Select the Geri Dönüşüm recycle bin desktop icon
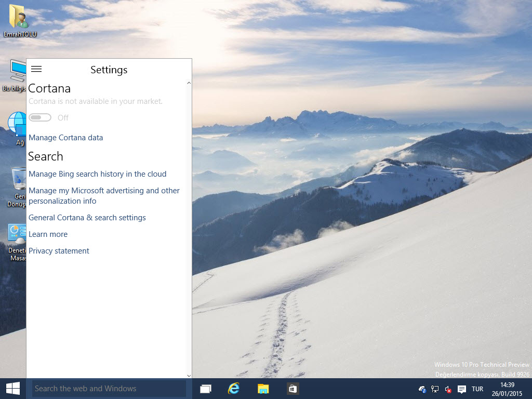Screen dimensions: 532x399 pos(16,187)
